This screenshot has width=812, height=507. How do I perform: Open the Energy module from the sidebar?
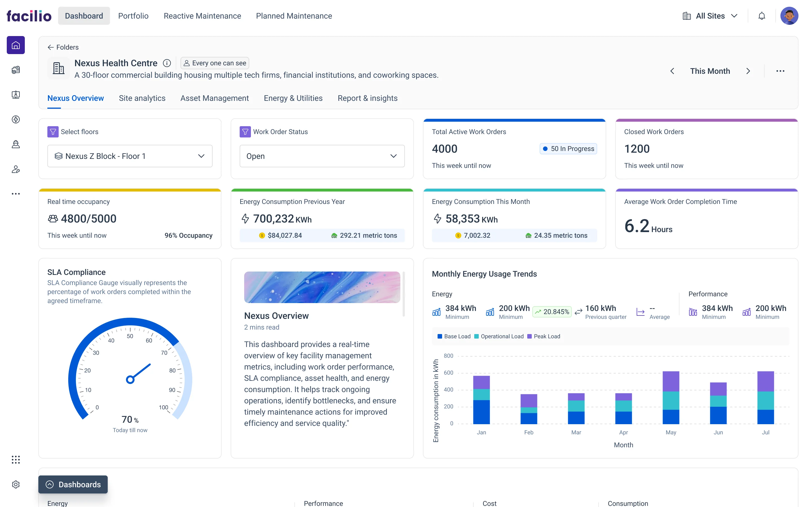pyautogui.click(x=16, y=119)
